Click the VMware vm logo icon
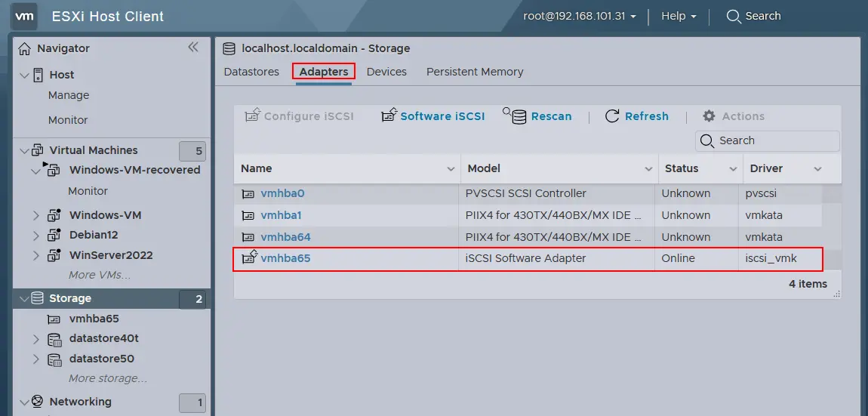 pyautogui.click(x=24, y=16)
